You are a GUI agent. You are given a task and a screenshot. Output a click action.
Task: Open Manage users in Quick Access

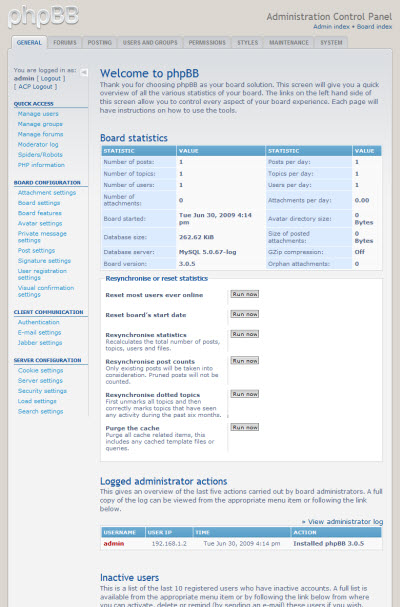point(38,114)
